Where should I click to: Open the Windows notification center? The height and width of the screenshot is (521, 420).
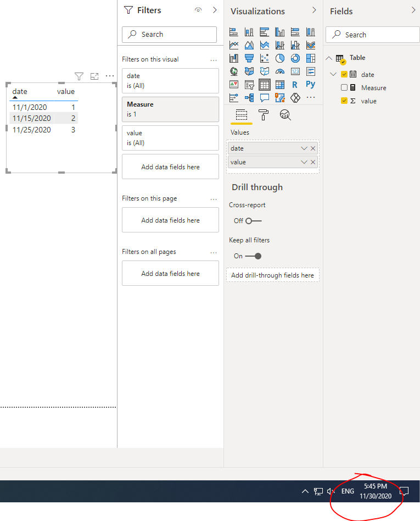tap(404, 491)
